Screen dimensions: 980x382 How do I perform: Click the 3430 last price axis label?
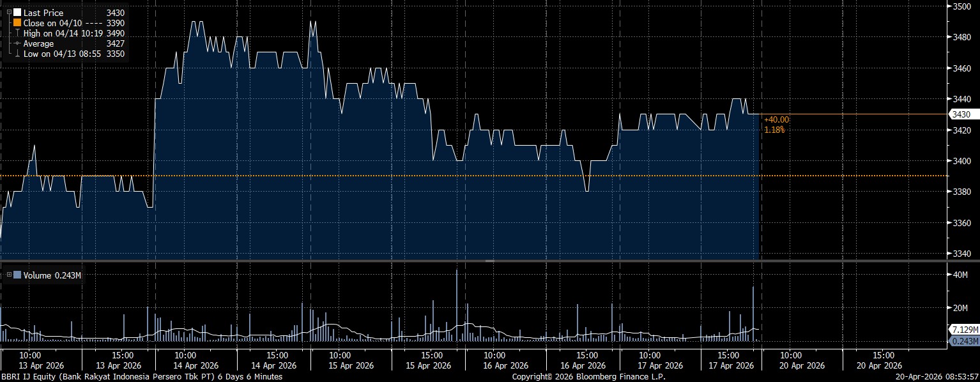tap(961, 114)
